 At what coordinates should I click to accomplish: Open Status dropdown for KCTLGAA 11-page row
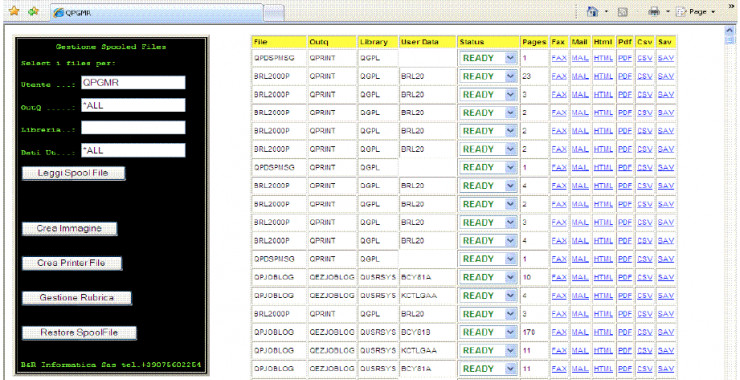[x=488, y=351]
